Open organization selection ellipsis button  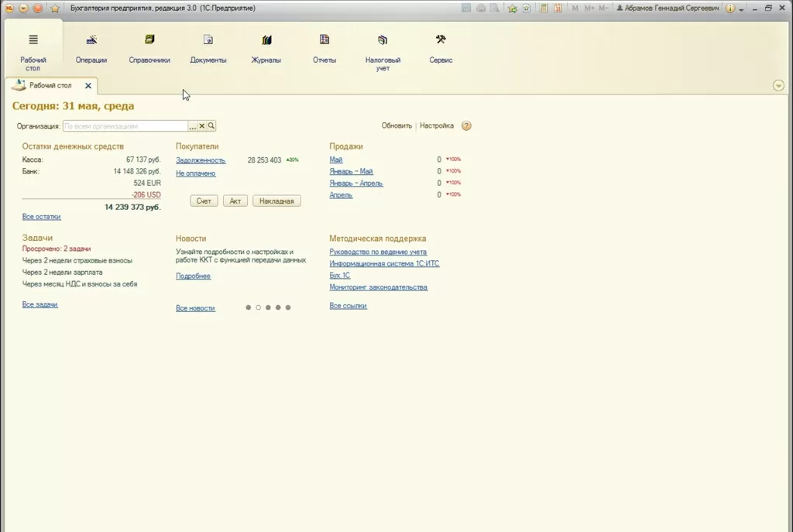click(x=192, y=126)
